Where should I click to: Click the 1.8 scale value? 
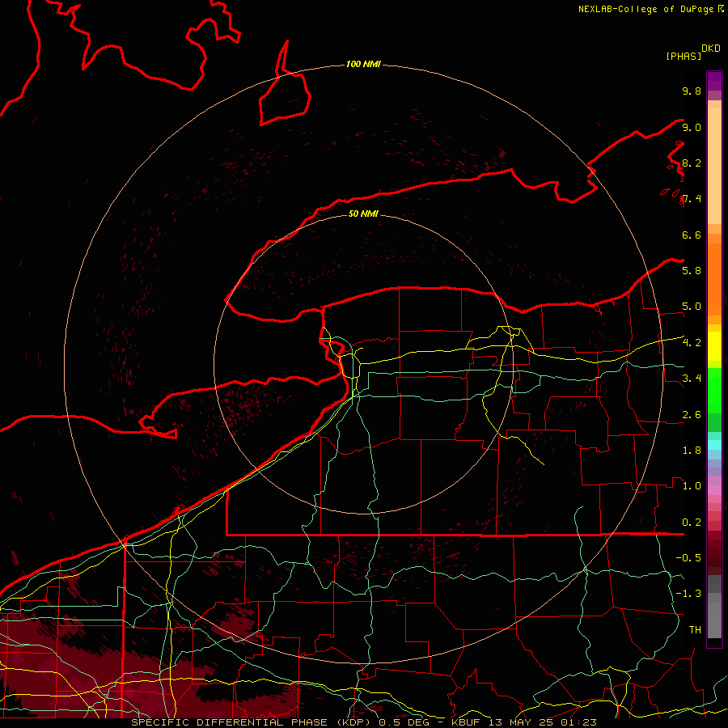692,451
